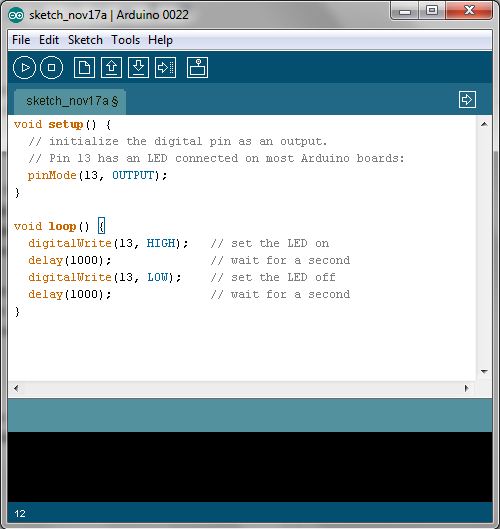
Task: Click the horizontal scroll left arrow
Action: (16, 388)
